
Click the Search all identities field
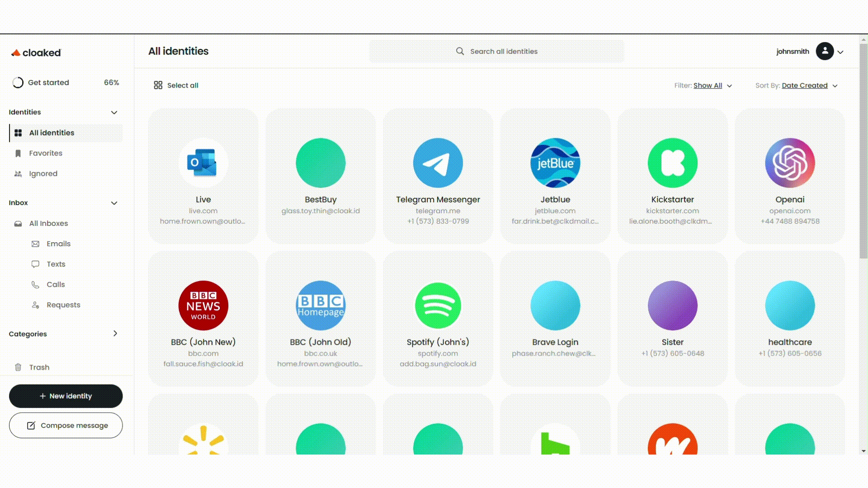(x=496, y=51)
